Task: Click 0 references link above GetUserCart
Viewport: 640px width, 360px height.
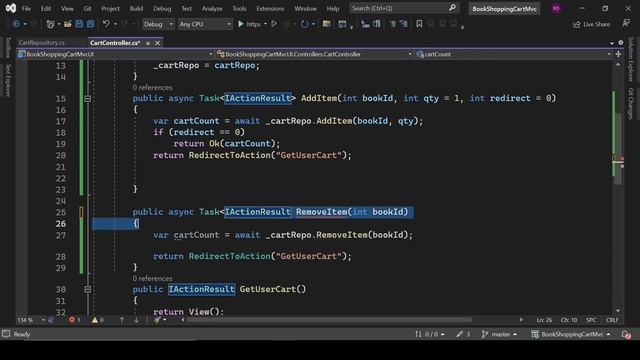Action: (152, 278)
